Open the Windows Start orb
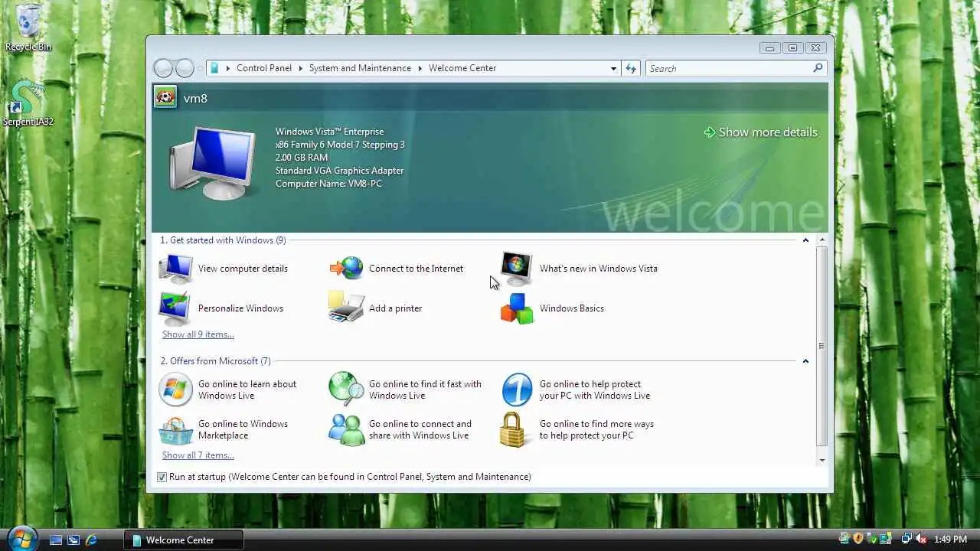The width and height of the screenshot is (980, 551). (21, 538)
